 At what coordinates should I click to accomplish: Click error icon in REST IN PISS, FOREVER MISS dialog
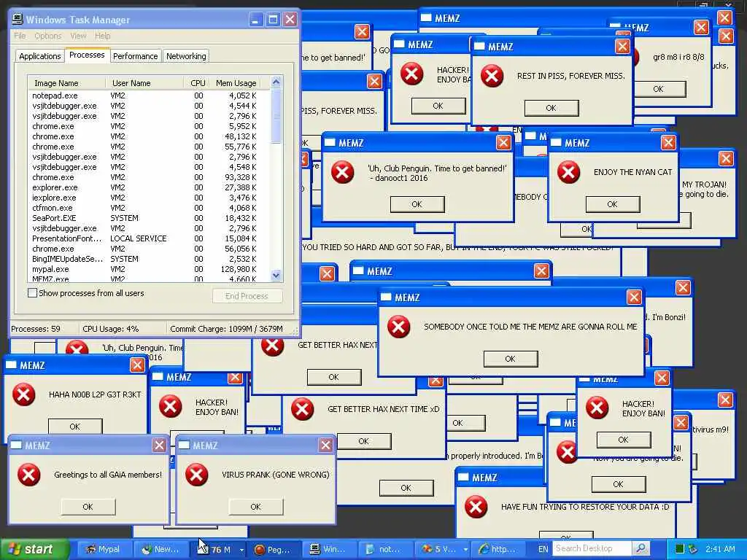pyautogui.click(x=492, y=76)
